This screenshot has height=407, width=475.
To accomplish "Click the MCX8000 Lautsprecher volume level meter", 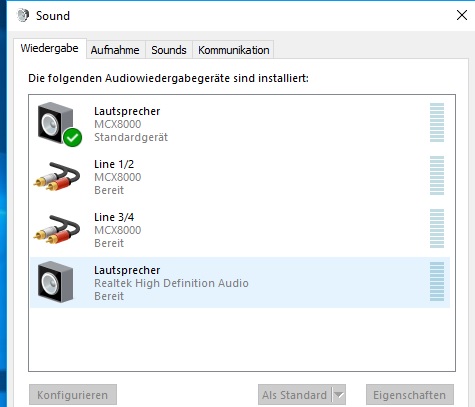I will pyautogui.click(x=437, y=123).
